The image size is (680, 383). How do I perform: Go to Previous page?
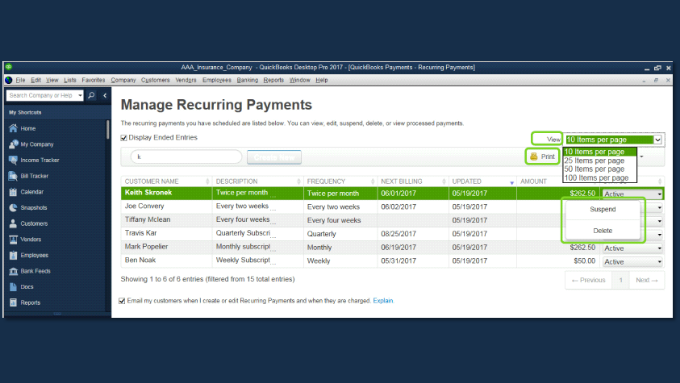pyautogui.click(x=588, y=280)
